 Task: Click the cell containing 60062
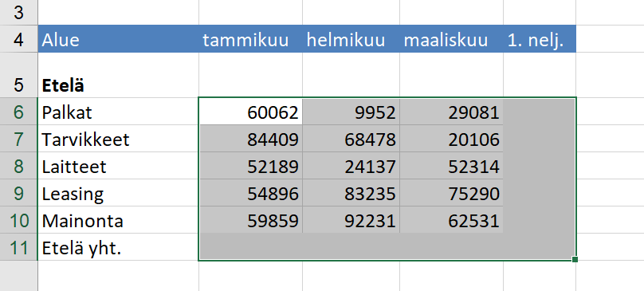(x=250, y=112)
